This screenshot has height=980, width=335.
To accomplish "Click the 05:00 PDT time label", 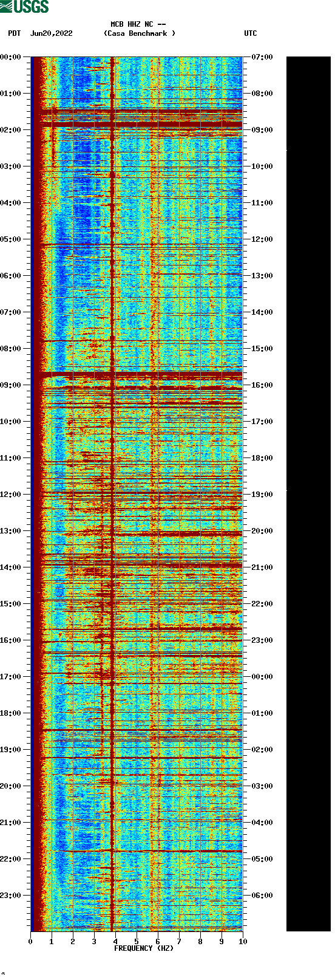I will (10, 239).
